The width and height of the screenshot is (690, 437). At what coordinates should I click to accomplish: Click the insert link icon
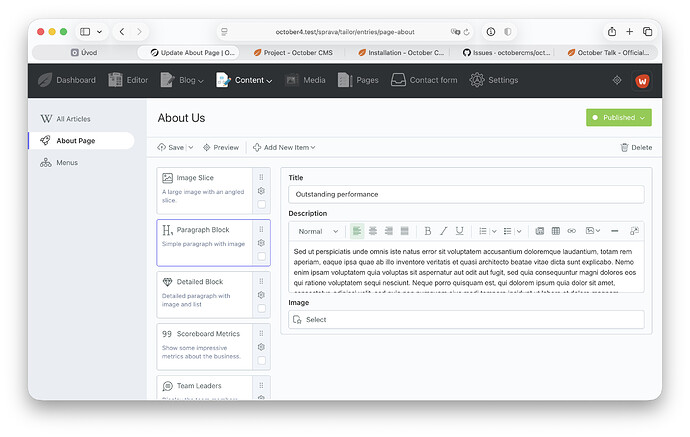pyautogui.click(x=571, y=231)
